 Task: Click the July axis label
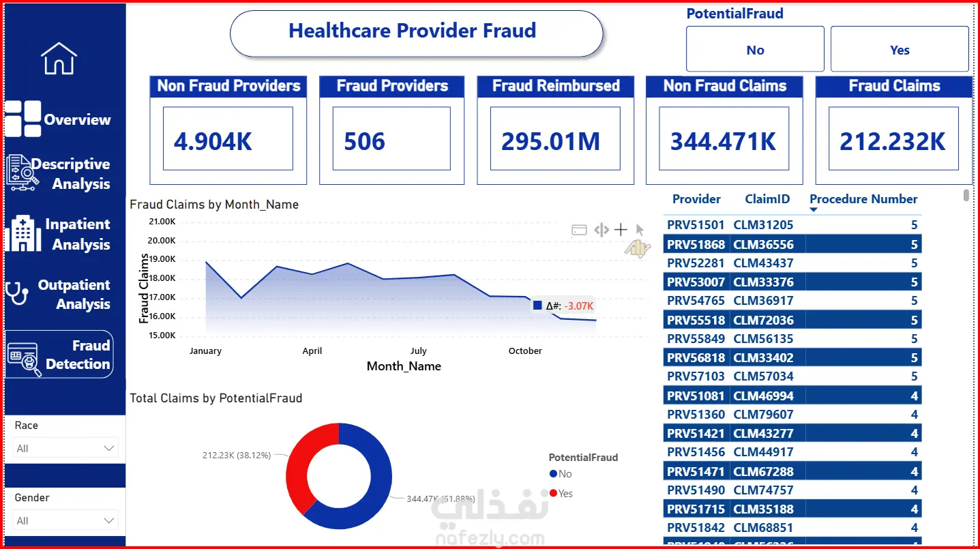click(x=419, y=351)
